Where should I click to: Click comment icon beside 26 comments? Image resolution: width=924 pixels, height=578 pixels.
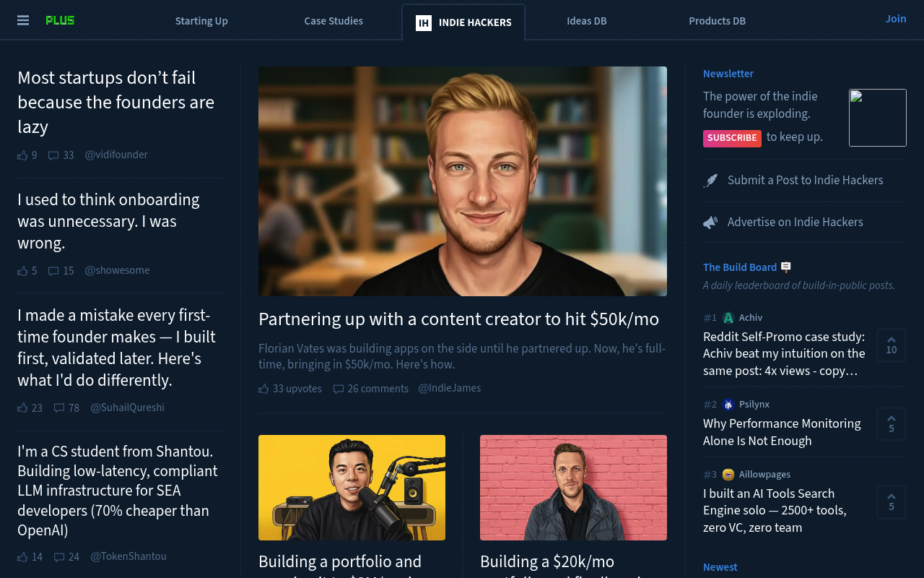pos(339,389)
